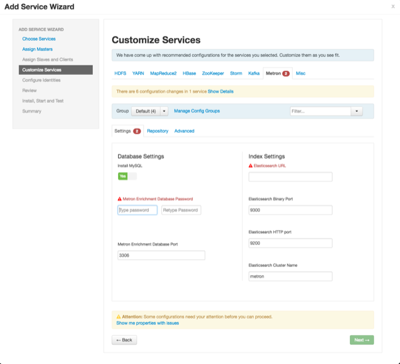Click the Settings tab error count badge
Image resolution: width=400 pixels, height=364 pixels.
click(137, 131)
